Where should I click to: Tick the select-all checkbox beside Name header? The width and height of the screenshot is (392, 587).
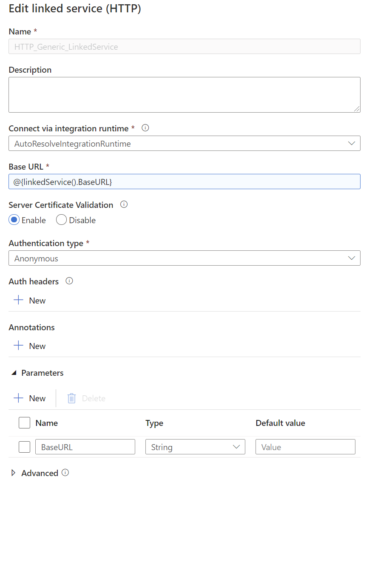click(x=25, y=423)
